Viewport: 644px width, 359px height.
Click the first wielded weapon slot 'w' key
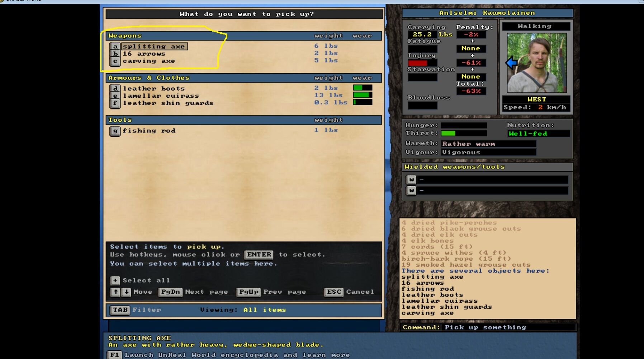click(411, 179)
